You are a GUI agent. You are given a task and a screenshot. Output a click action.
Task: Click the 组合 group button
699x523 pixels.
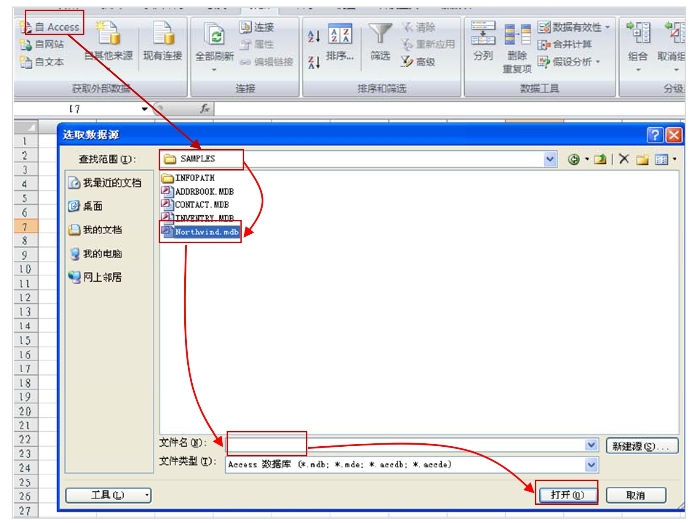coord(637,45)
